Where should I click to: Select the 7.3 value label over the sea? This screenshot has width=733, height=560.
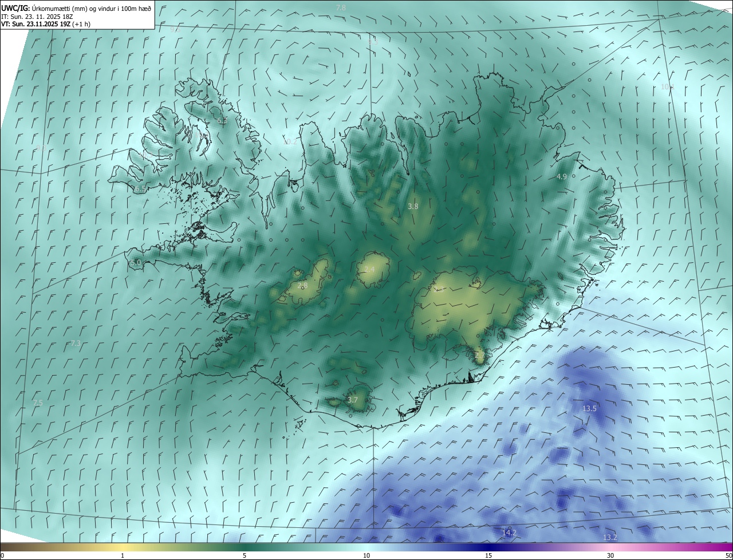coord(76,344)
